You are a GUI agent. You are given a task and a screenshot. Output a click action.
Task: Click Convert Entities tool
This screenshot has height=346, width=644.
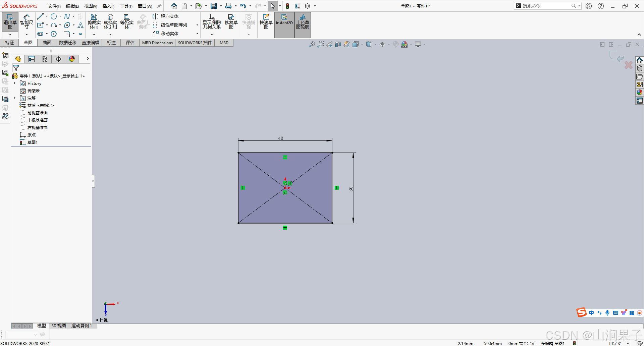tap(110, 22)
